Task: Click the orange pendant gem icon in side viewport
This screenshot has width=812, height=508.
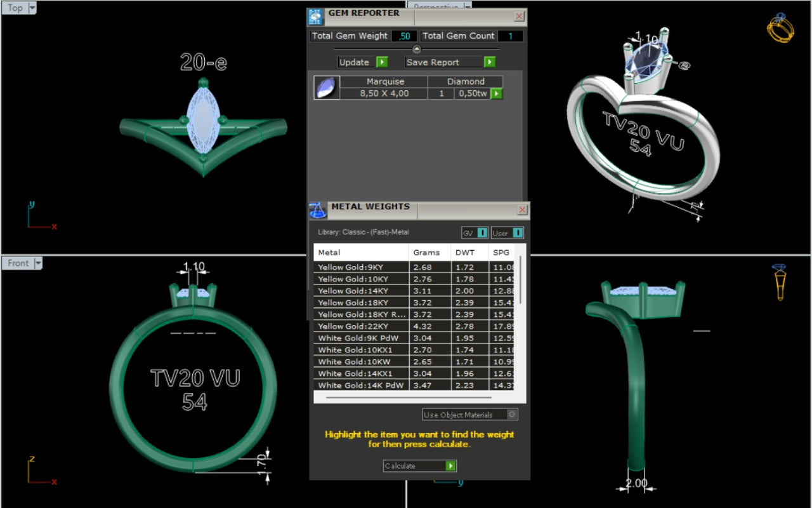Action: (780, 282)
